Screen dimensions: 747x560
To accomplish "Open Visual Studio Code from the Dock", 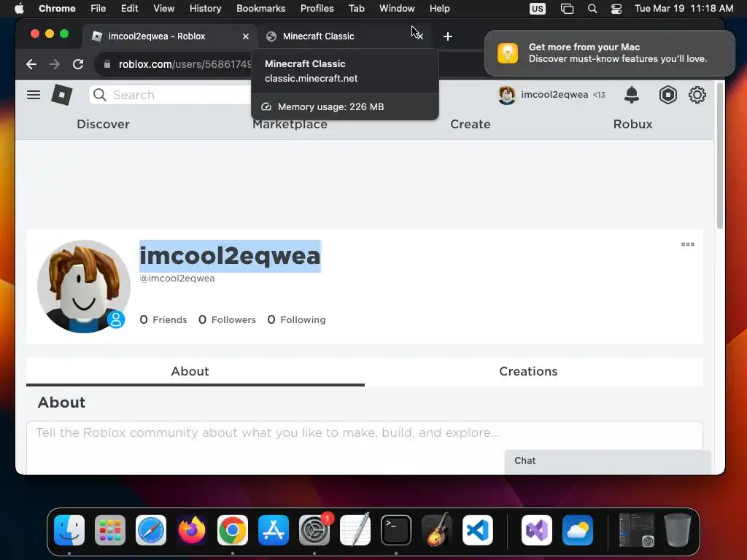I will 478,530.
